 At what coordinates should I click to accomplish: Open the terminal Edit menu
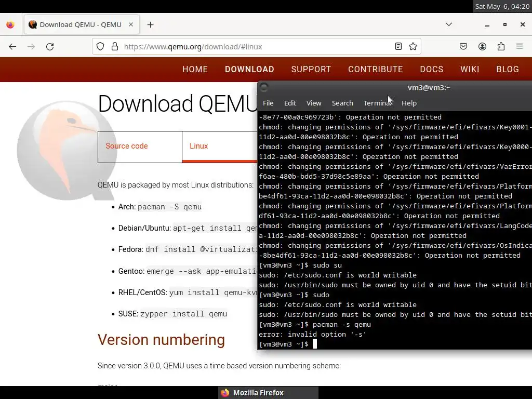pos(290,103)
